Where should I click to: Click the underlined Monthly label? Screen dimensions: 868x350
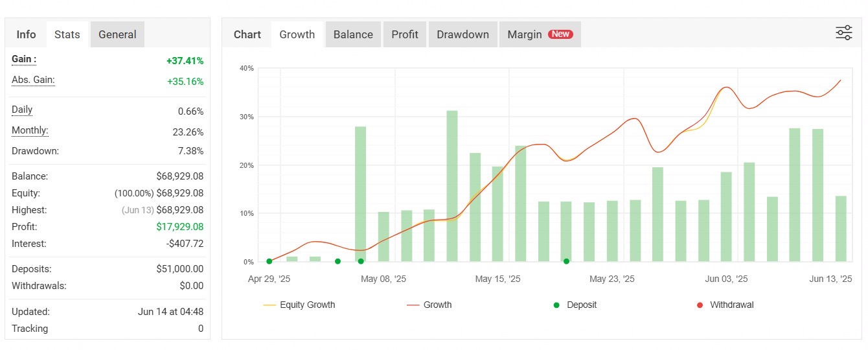pyautogui.click(x=30, y=131)
